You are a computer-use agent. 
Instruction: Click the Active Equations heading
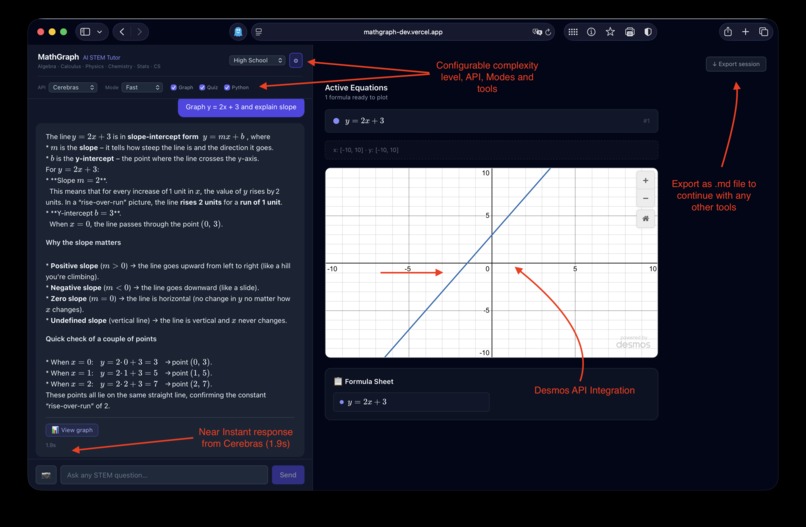click(356, 88)
